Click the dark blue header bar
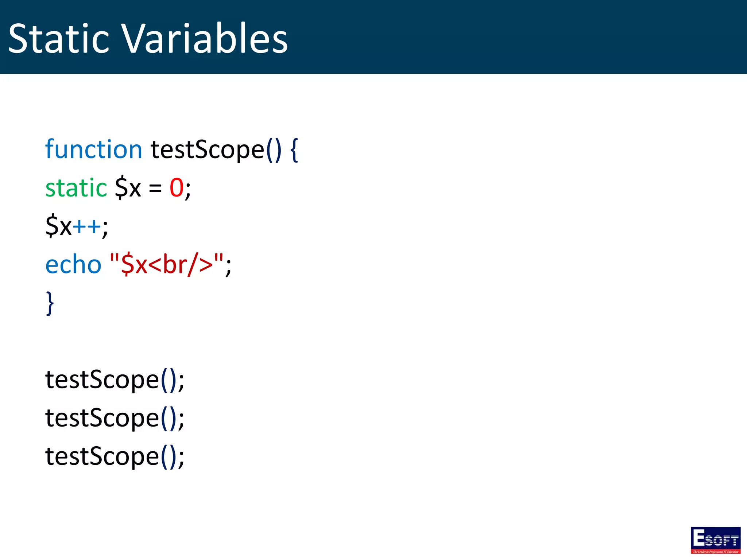Image resolution: width=747 pixels, height=560 pixels. point(373,37)
